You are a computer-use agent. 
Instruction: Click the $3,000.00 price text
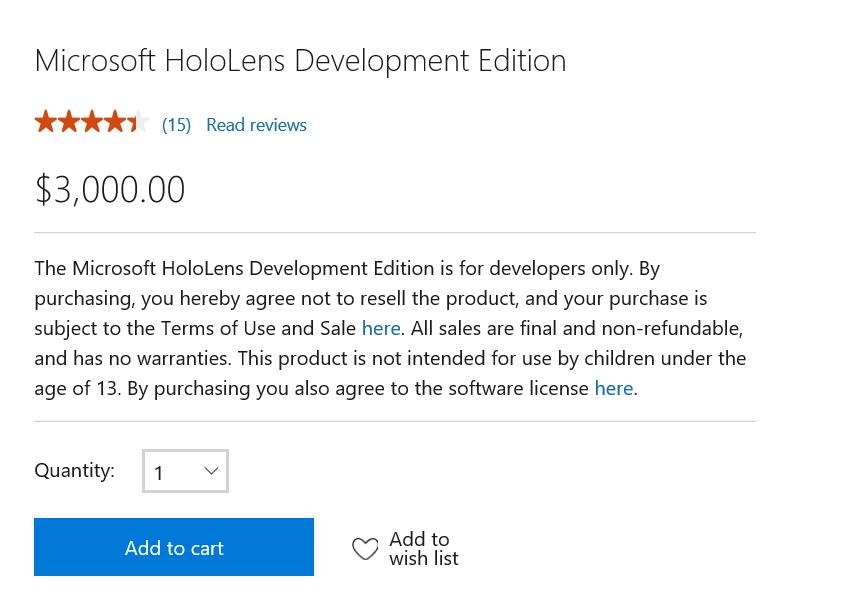click(x=110, y=188)
